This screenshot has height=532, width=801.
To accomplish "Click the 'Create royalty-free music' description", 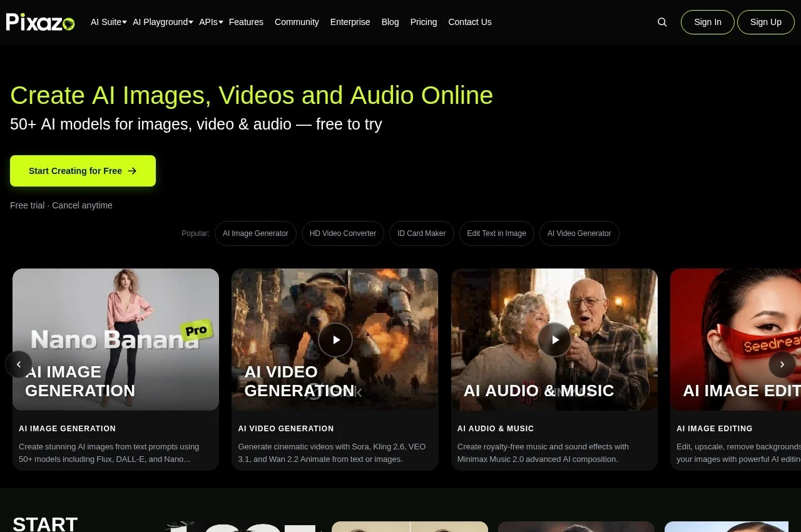I will coord(543,453).
